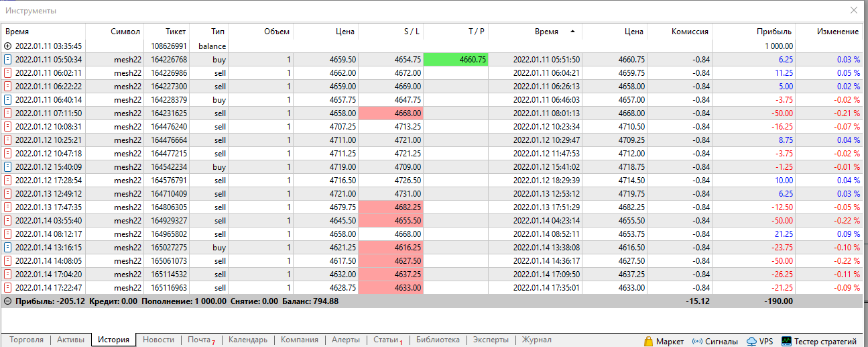Image resolution: width=868 pixels, height=347 pixels.
Task: Select the Календарь tab
Action: (248, 340)
